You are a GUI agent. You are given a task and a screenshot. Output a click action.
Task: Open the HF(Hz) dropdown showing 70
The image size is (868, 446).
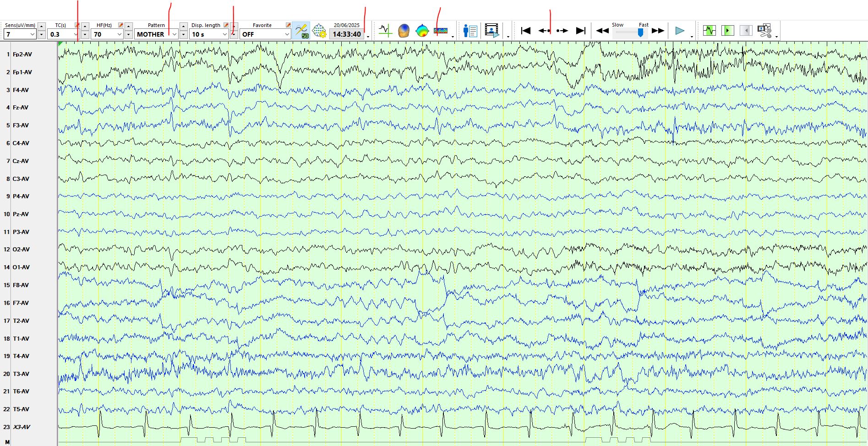coord(107,34)
